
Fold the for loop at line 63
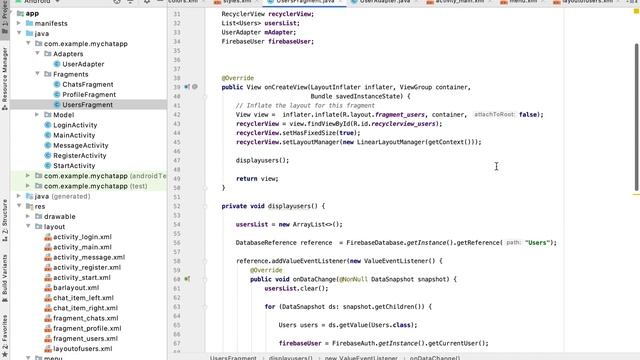tap(205, 307)
